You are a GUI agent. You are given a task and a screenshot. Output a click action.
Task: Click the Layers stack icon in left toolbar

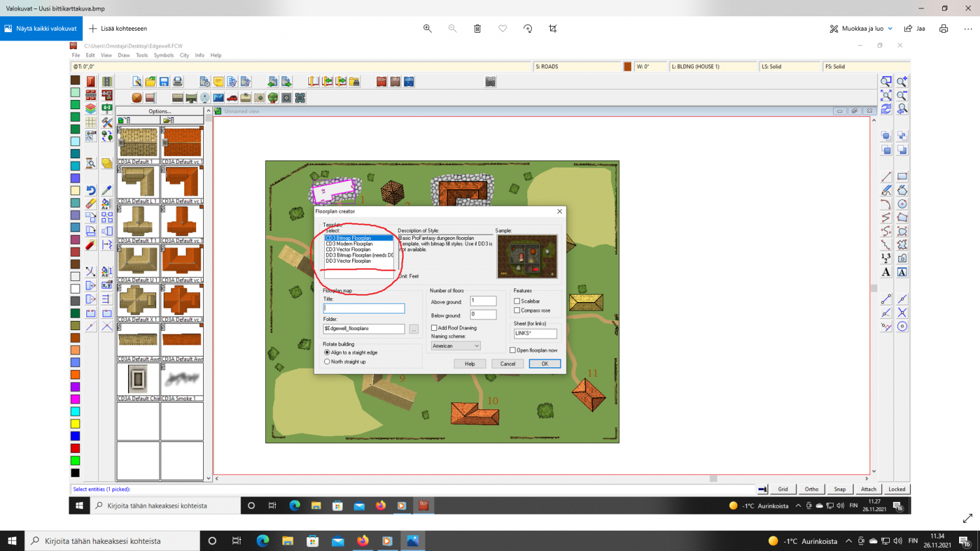coord(91,109)
